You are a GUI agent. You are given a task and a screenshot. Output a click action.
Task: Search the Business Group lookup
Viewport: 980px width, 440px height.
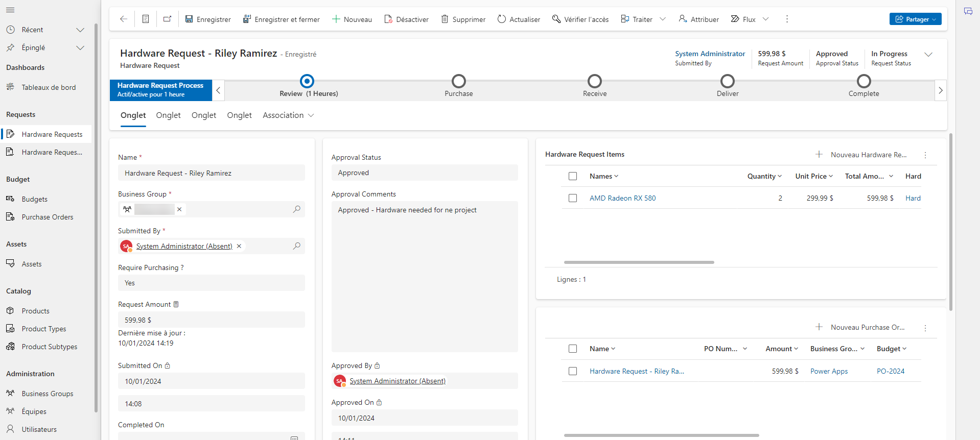(297, 209)
